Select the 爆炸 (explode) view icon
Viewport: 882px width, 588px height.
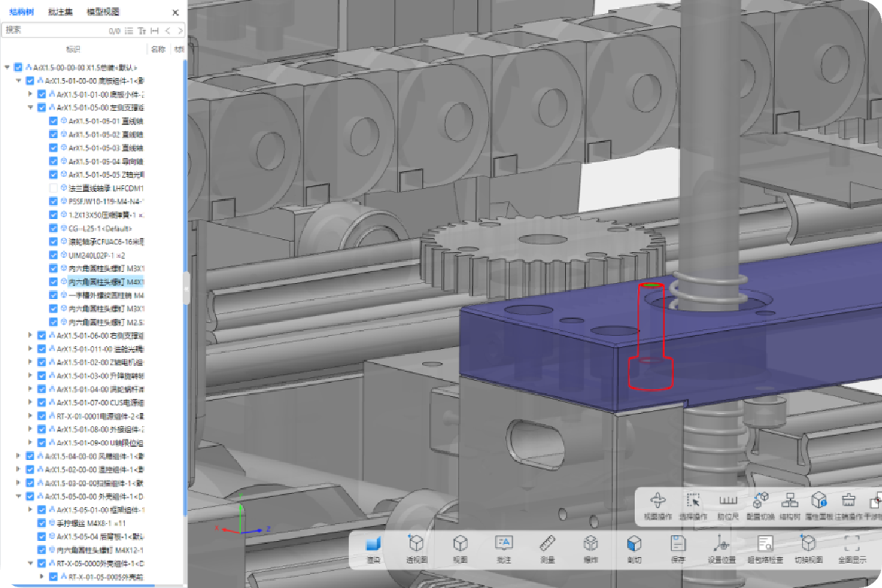pyautogui.click(x=590, y=545)
